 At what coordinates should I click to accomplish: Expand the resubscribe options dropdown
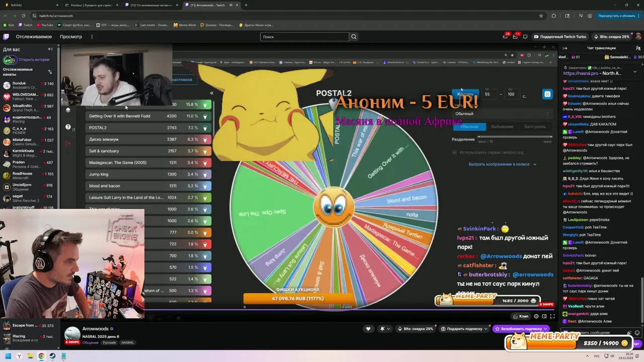[545, 329]
